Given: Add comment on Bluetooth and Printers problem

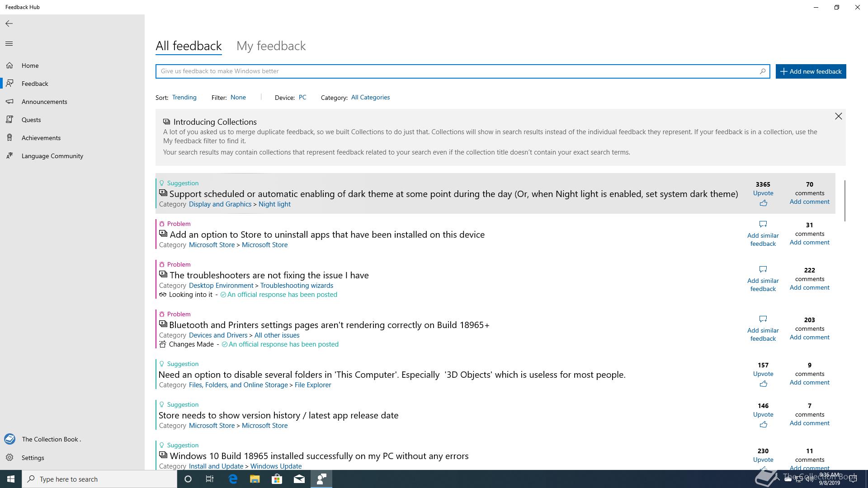Looking at the screenshot, I should (809, 337).
